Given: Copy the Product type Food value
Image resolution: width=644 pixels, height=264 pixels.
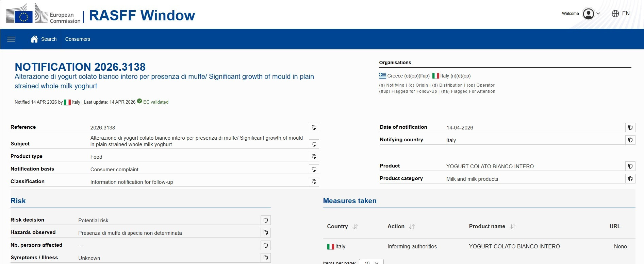Looking at the screenshot, I should click(314, 157).
